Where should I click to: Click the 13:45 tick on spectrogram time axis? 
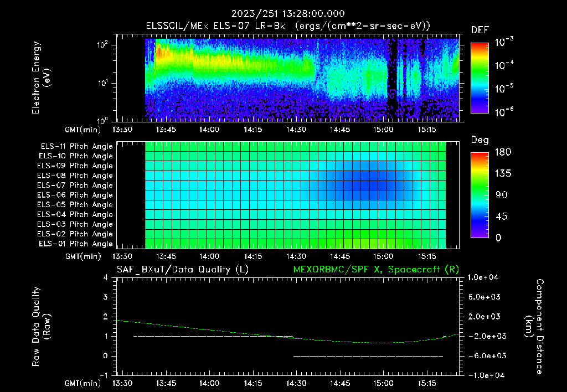coord(166,130)
